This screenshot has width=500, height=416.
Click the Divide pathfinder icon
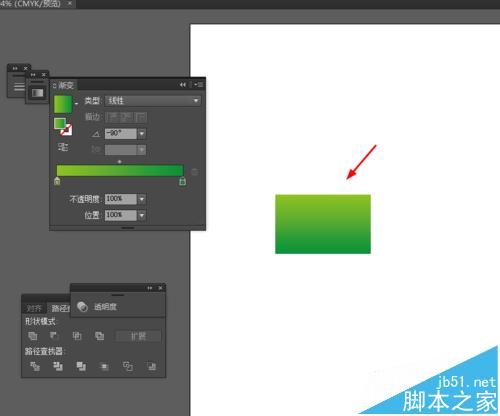(x=35, y=366)
